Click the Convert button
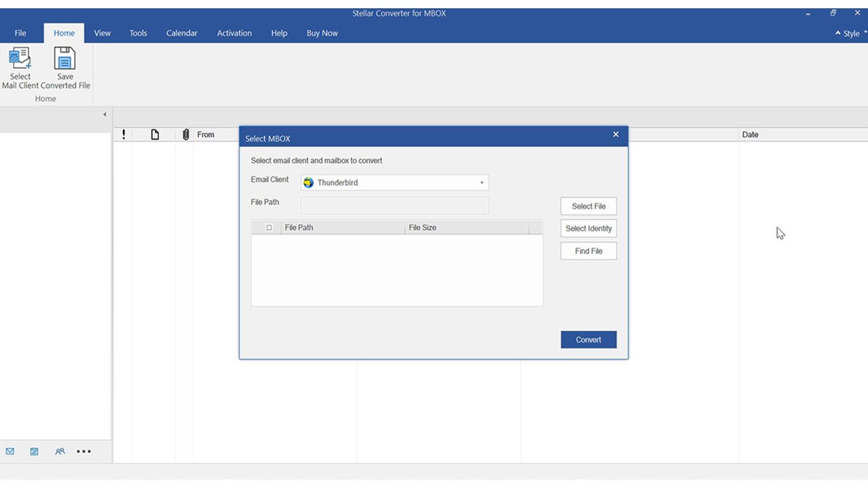 tap(588, 339)
